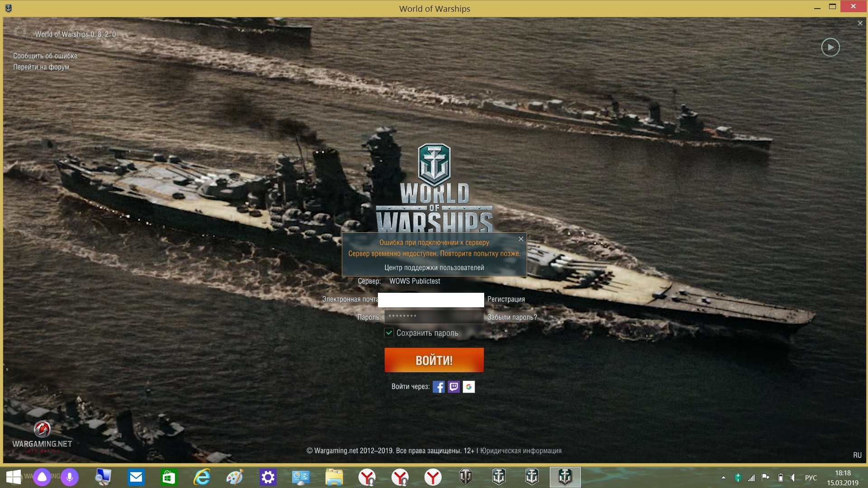Open Юридическая информация link
This screenshot has height=488, width=868.
[x=521, y=450]
